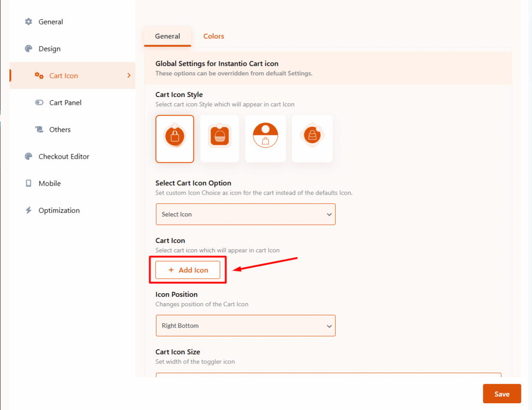Screen dimensions: 532x410
Task: Switch to the Colors tab
Action: click(214, 36)
